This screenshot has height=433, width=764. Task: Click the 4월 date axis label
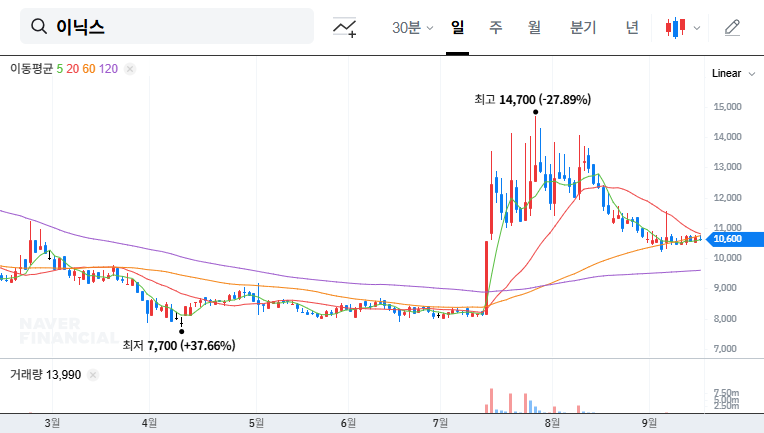[x=149, y=423]
